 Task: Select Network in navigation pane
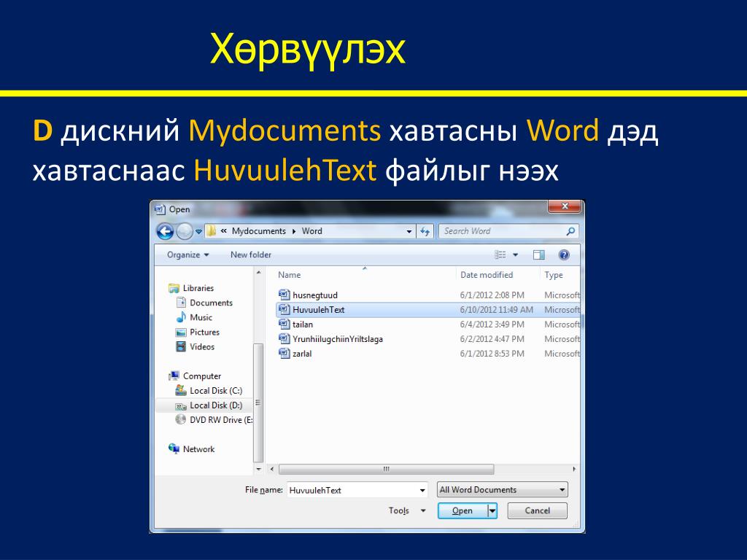198,449
